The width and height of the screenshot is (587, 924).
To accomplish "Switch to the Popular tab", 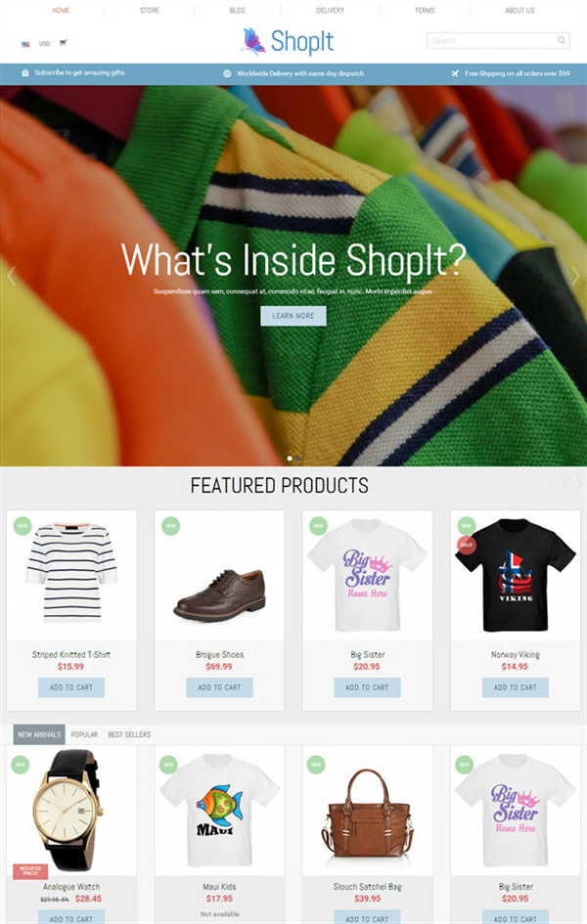I will [x=84, y=734].
